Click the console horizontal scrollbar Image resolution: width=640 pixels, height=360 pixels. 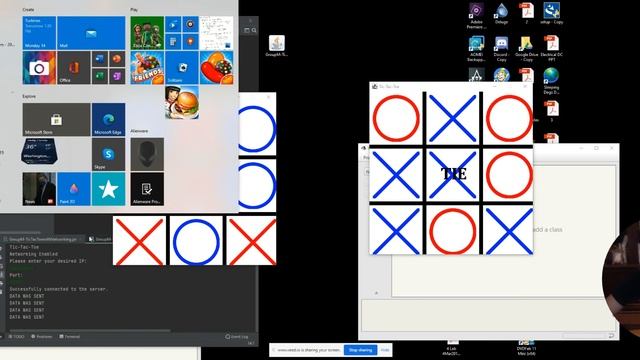pos(90,330)
